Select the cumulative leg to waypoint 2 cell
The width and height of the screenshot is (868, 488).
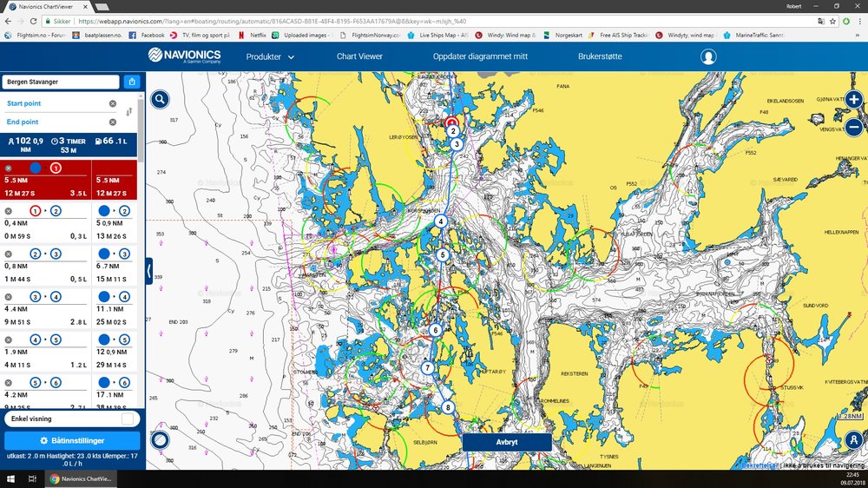click(114, 223)
